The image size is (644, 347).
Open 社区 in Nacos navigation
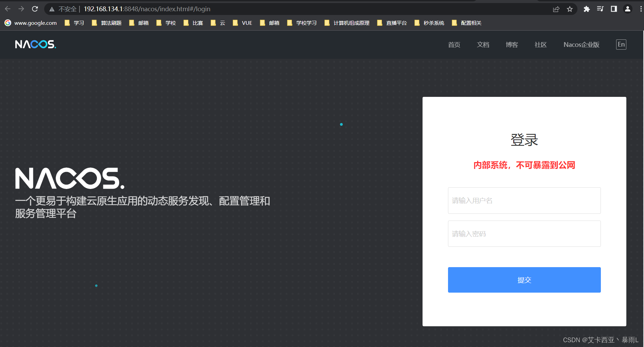(541, 45)
